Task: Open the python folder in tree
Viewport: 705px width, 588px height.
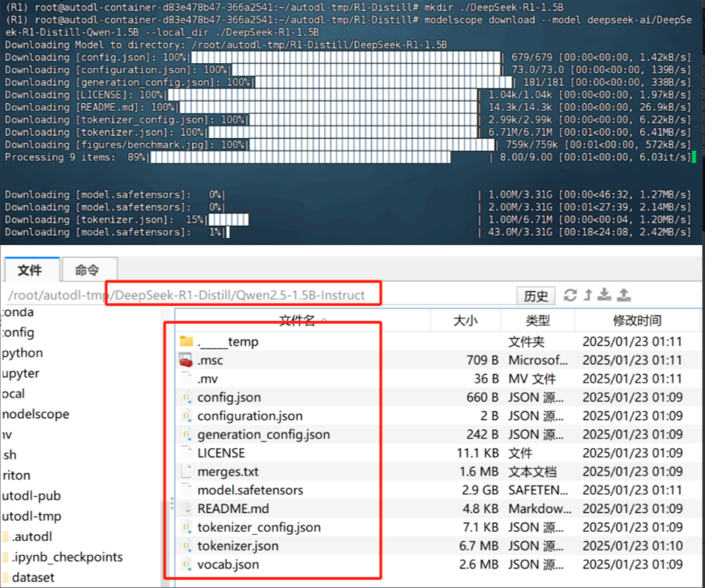Action: pyautogui.click(x=22, y=353)
